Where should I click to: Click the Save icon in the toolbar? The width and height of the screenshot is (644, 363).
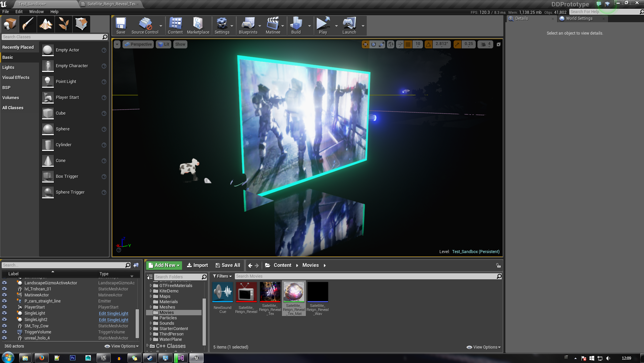(x=120, y=26)
